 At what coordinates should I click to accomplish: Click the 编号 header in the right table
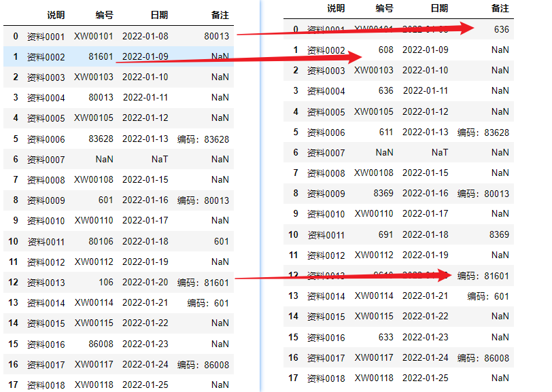pos(385,8)
